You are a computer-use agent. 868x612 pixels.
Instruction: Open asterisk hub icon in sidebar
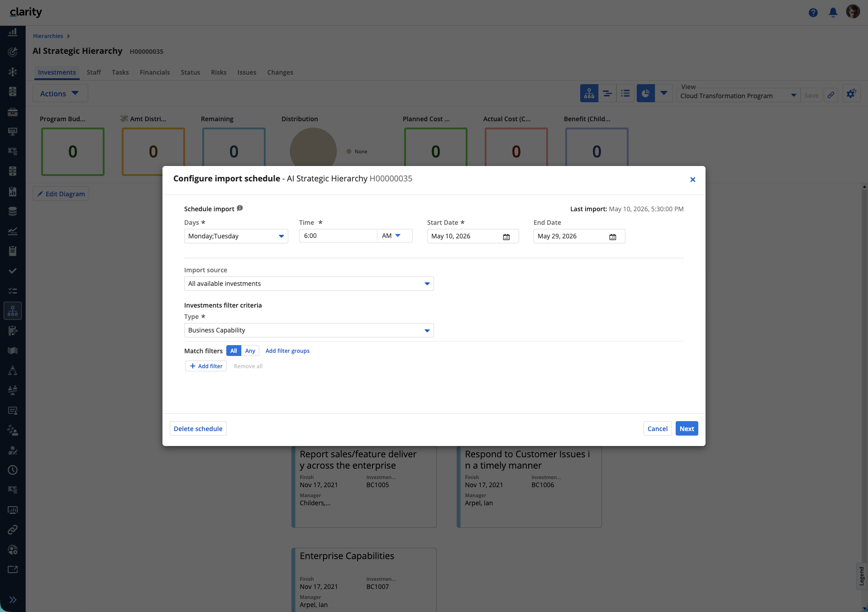13,72
